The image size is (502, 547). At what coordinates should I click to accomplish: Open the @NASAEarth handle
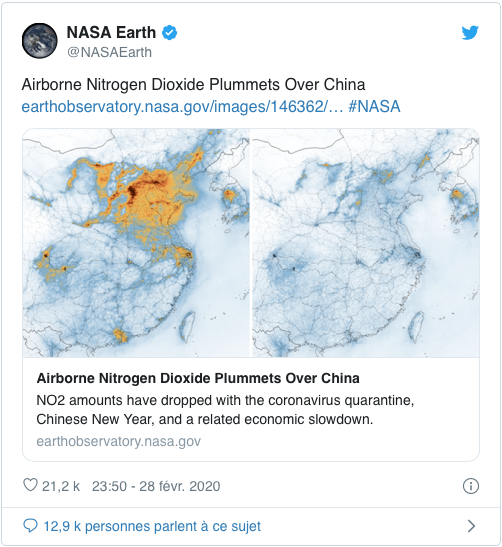pyautogui.click(x=109, y=52)
